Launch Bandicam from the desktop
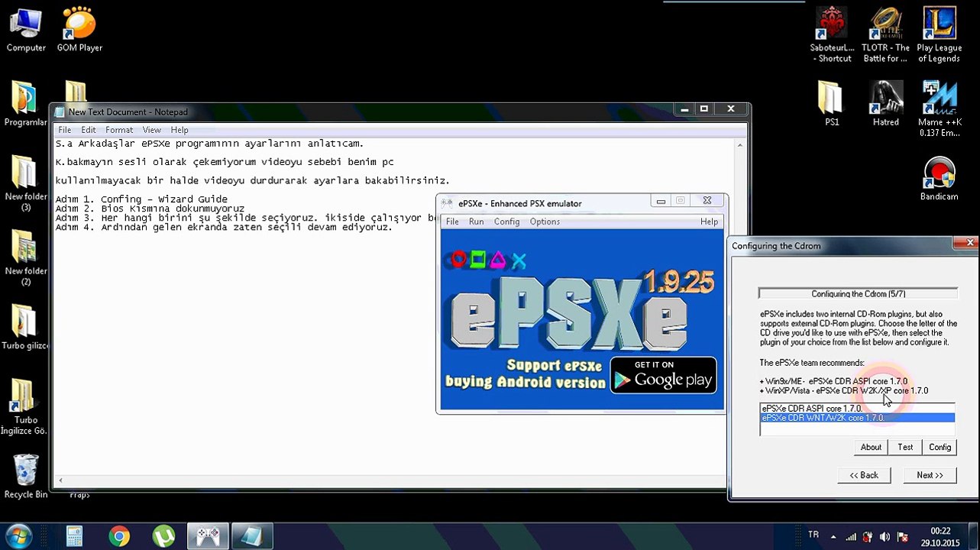 [939, 180]
